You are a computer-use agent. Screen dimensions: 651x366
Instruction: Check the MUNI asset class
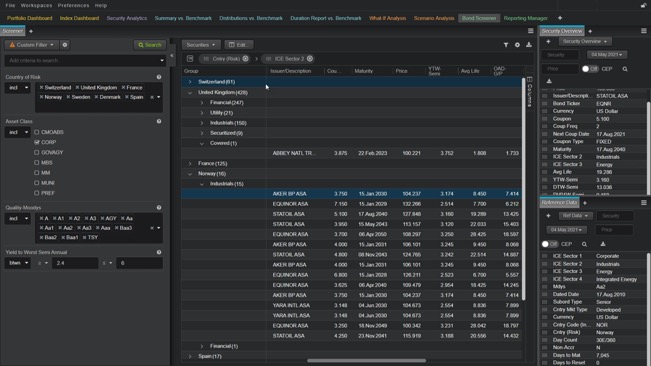37,183
